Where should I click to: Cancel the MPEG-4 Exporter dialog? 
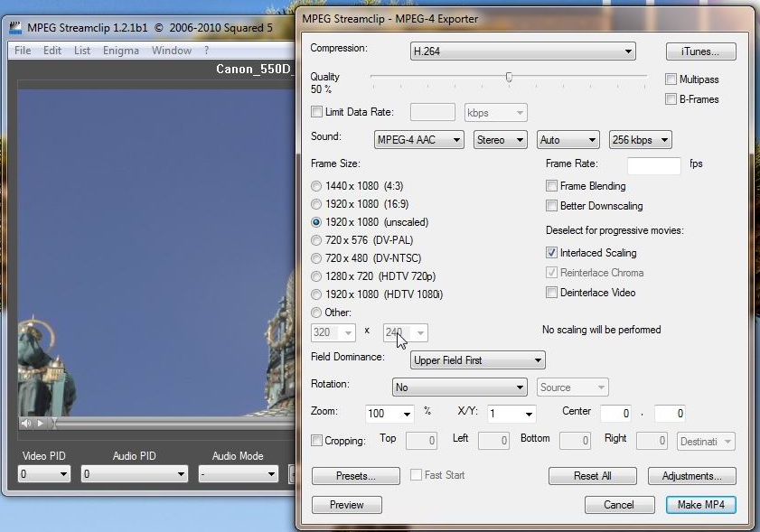tap(619, 505)
